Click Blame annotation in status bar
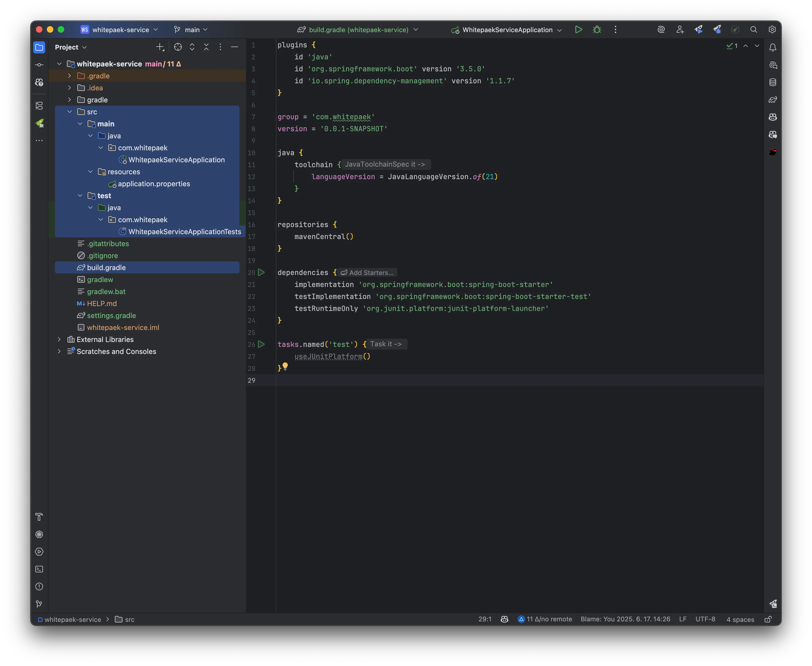The image size is (812, 666). 625,619
